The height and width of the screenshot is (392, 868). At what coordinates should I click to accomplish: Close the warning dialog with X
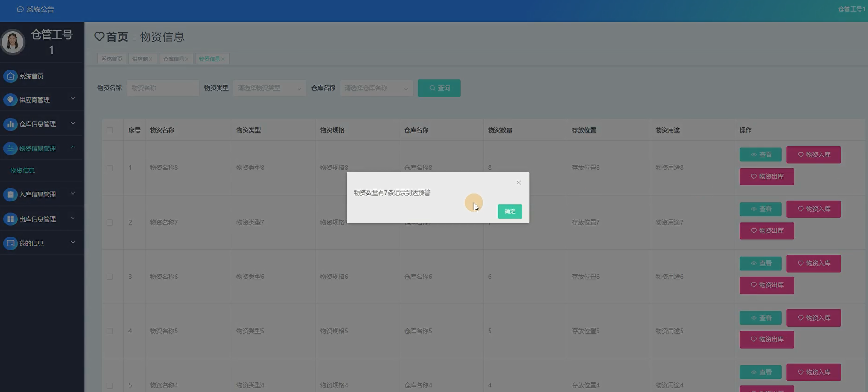tap(519, 183)
